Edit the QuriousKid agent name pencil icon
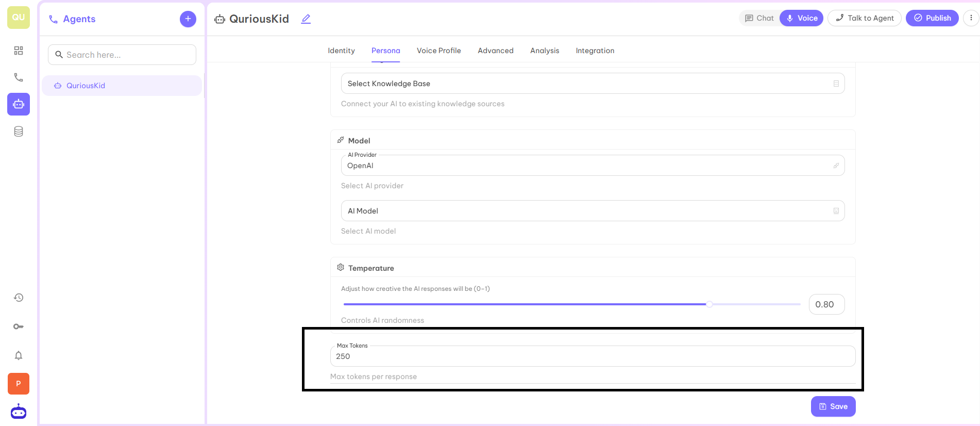The height and width of the screenshot is (426, 980). click(x=306, y=19)
